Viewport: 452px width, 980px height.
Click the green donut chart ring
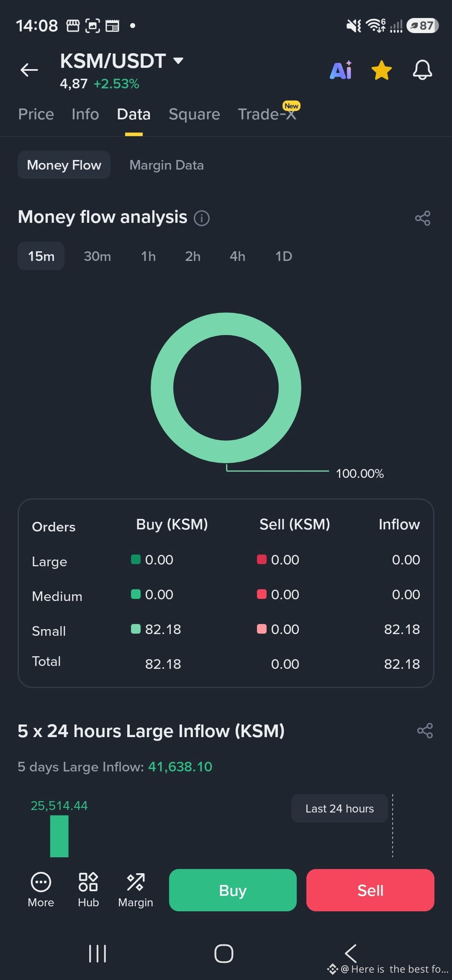[226, 324]
